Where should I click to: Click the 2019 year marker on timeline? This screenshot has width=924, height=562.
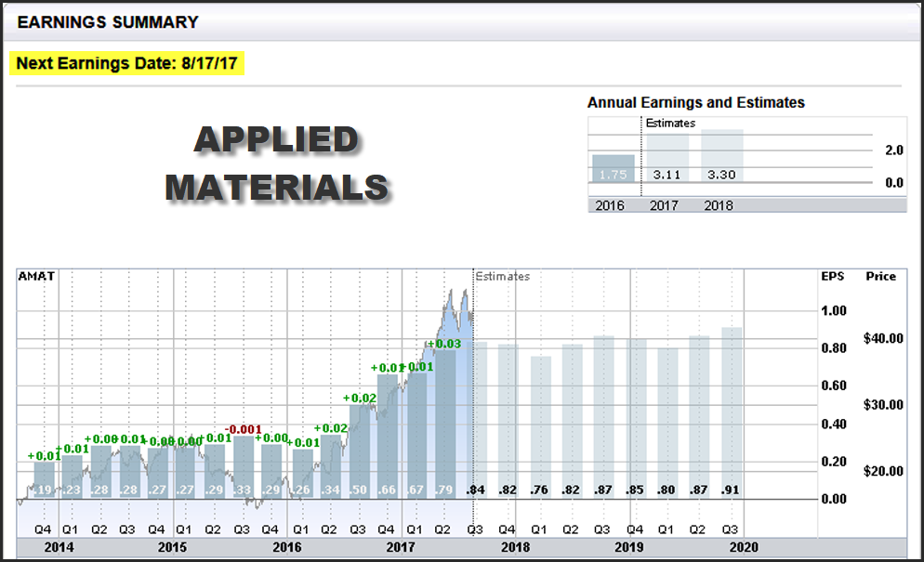(629, 547)
